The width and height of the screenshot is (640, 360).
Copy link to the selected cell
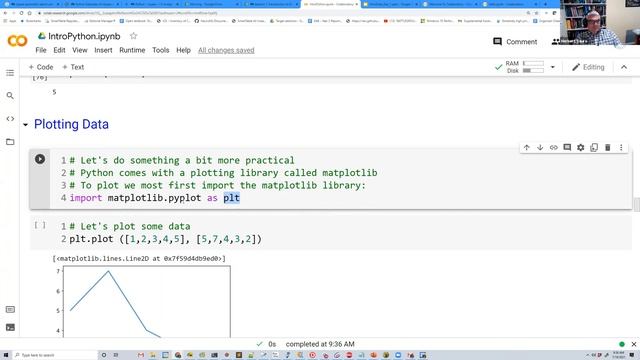553,147
